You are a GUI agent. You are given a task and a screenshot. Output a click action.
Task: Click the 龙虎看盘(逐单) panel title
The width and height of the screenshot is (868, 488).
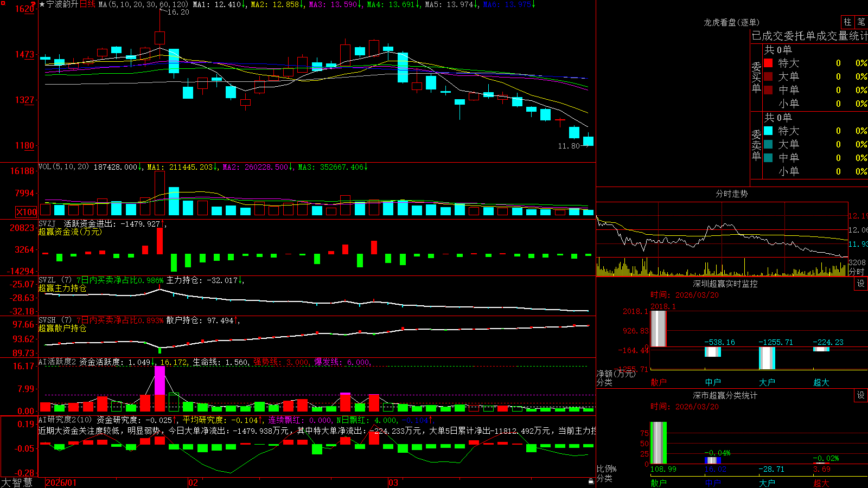[x=732, y=22]
